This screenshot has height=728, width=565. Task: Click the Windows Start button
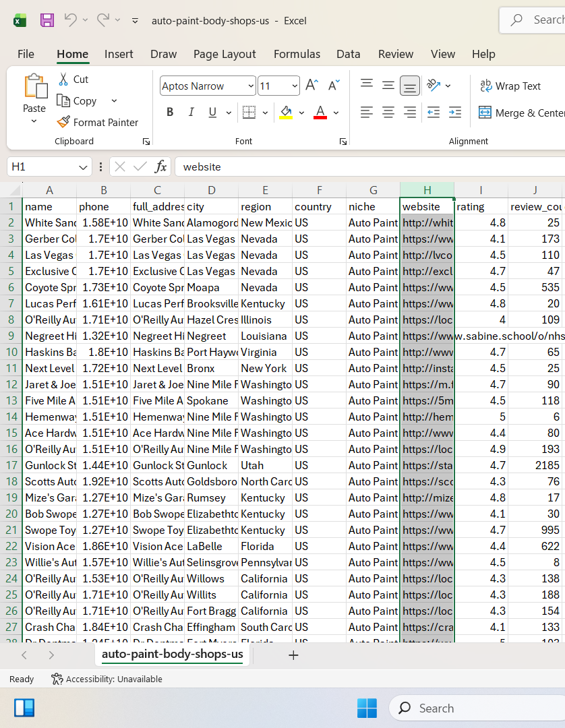point(367,708)
